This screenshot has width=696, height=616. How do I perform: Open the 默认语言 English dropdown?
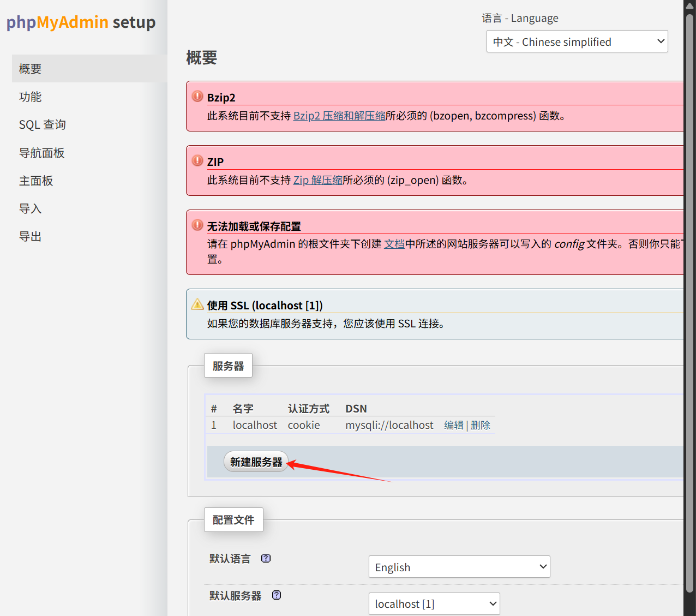click(459, 567)
